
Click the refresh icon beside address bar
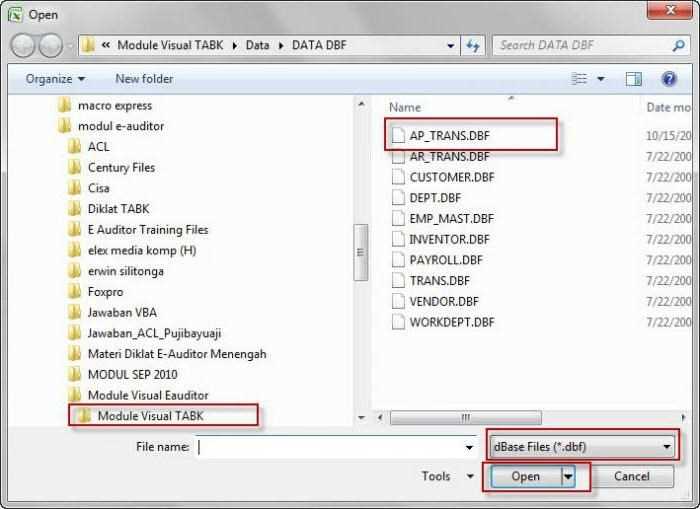473,45
